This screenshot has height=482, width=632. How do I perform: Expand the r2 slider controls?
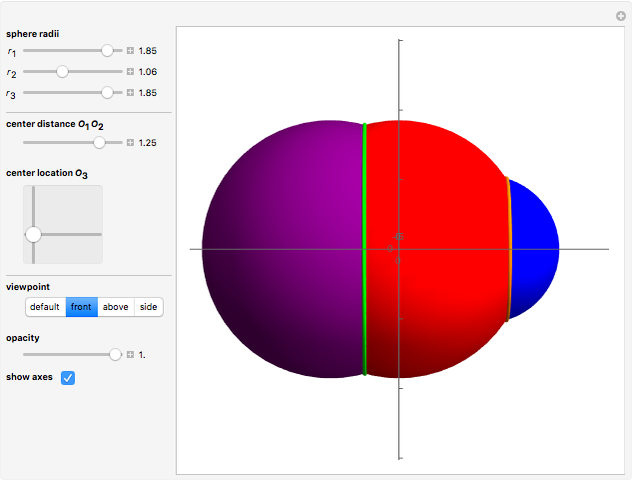130,72
